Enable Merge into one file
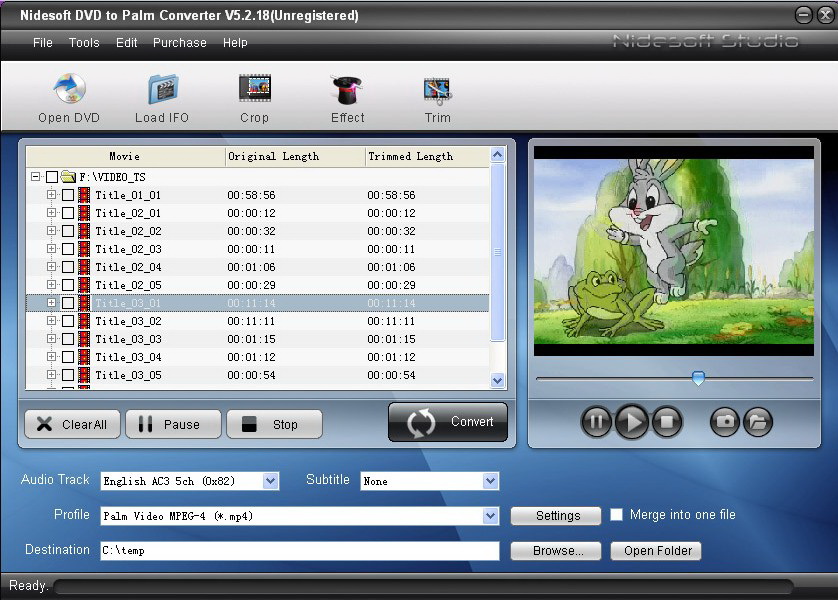This screenshot has width=838, height=600. pos(616,515)
